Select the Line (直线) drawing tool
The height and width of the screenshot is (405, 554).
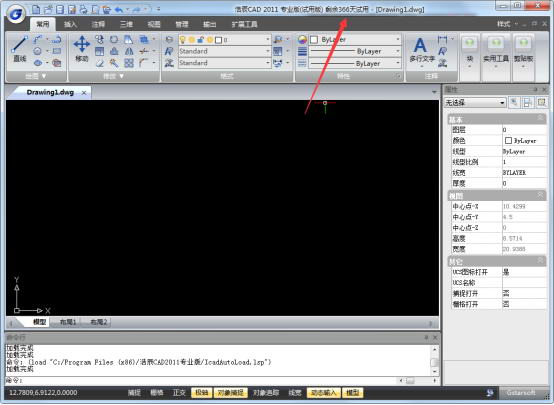(x=19, y=49)
